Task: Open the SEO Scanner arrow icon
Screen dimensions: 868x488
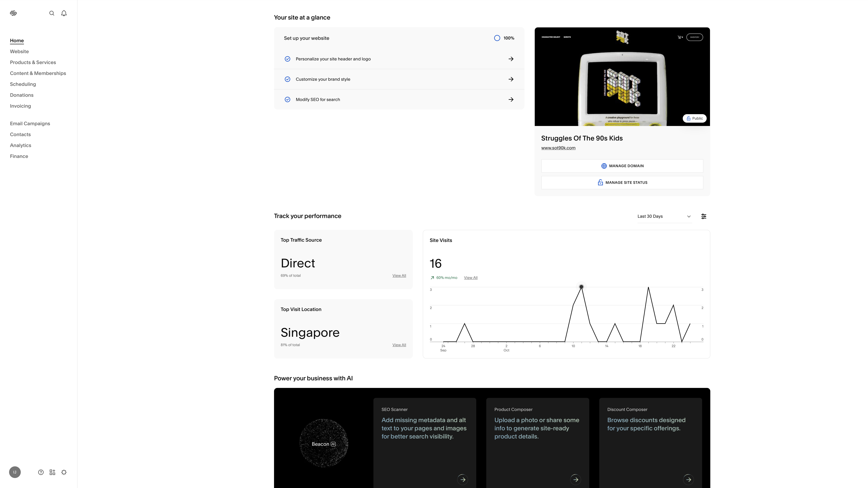Action: point(463,479)
